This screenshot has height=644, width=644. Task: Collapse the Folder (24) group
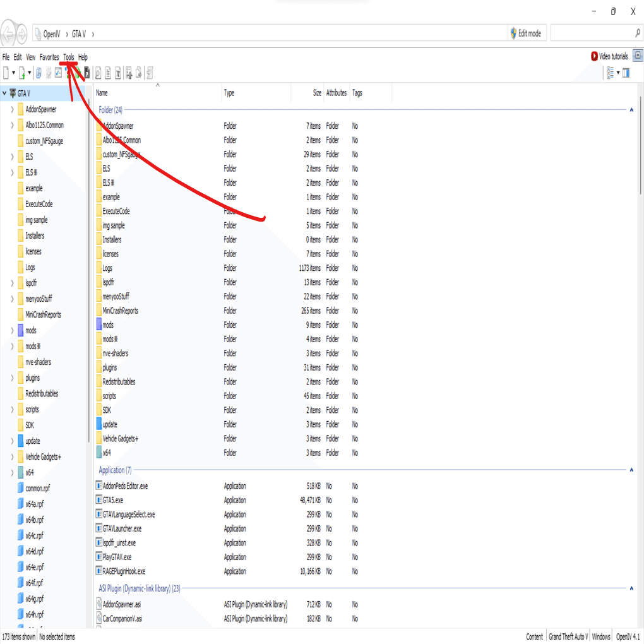tap(631, 110)
